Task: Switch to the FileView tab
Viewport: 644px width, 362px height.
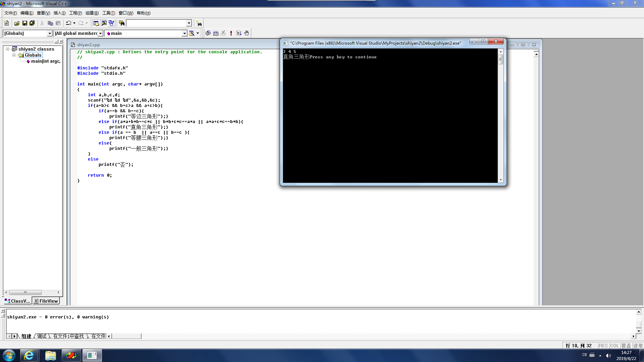Action: coord(46,301)
